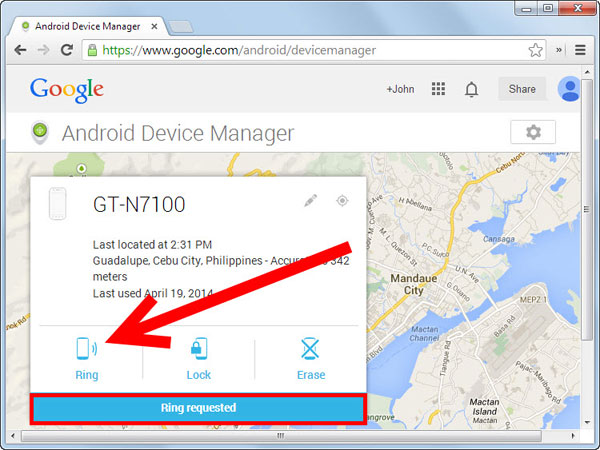Click the green padlock security icon
The width and height of the screenshot is (600, 450).
[92, 50]
